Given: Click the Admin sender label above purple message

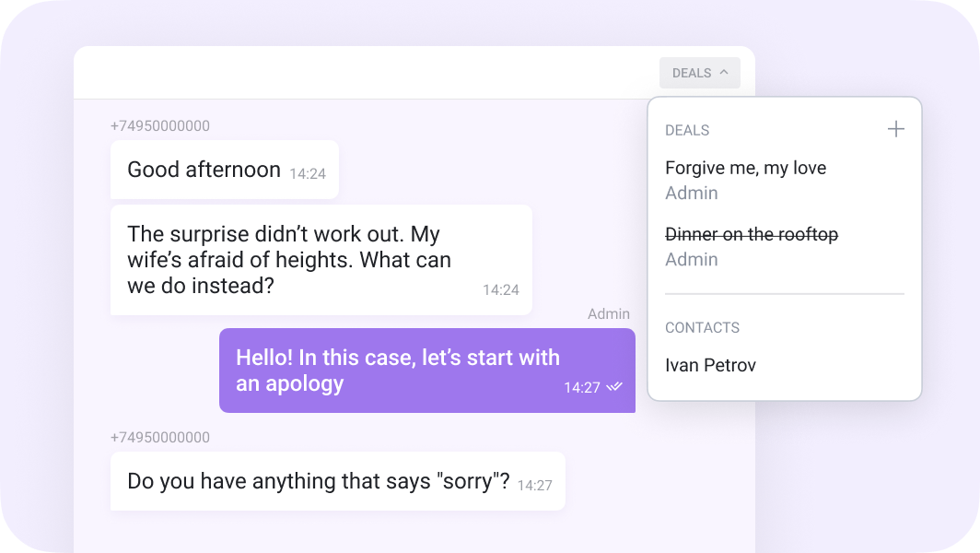Looking at the screenshot, I should 608,314.
